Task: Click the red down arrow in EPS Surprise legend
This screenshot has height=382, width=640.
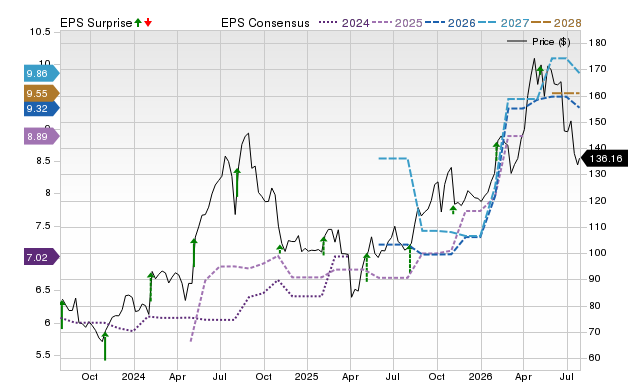Action: tap(148, 23)
